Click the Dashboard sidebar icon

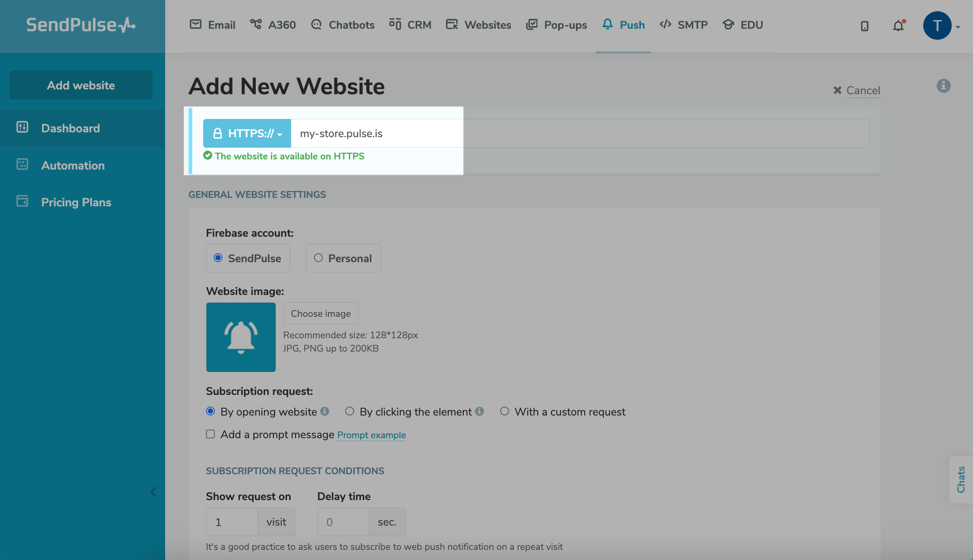[x=22, y=127]
